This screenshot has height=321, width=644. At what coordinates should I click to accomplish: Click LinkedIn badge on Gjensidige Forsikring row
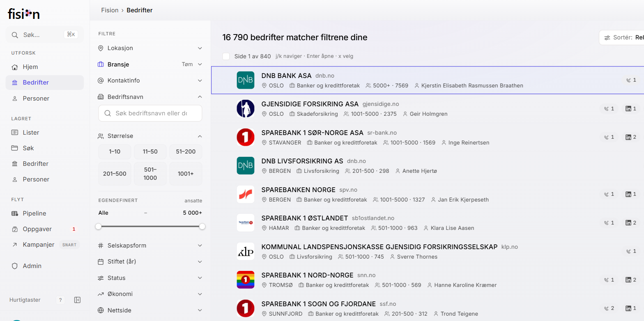[x=631, y=109]
